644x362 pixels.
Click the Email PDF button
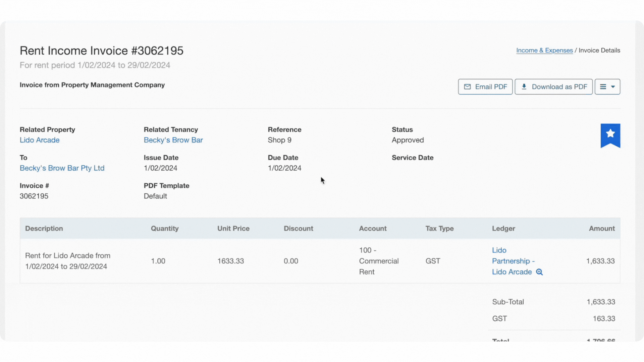[x=485, y=87]
